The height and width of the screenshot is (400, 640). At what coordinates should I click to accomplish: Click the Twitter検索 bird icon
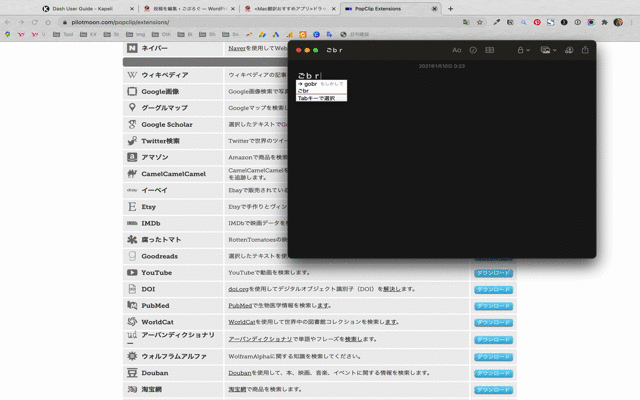(132, 141)
